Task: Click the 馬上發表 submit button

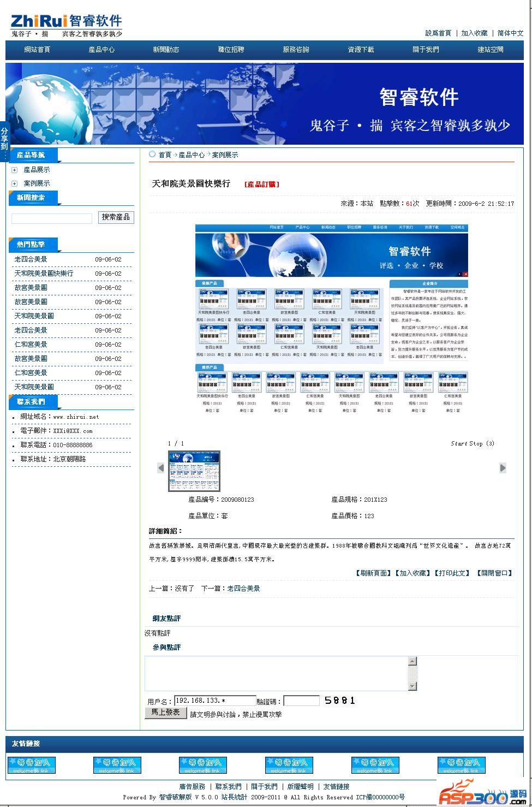Action: [x=166, y=713]
